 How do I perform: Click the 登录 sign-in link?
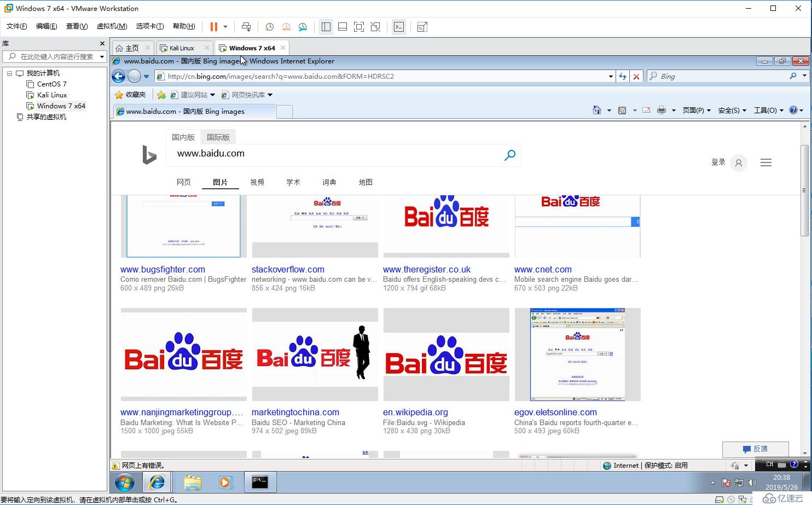click(x=718, y=162)
